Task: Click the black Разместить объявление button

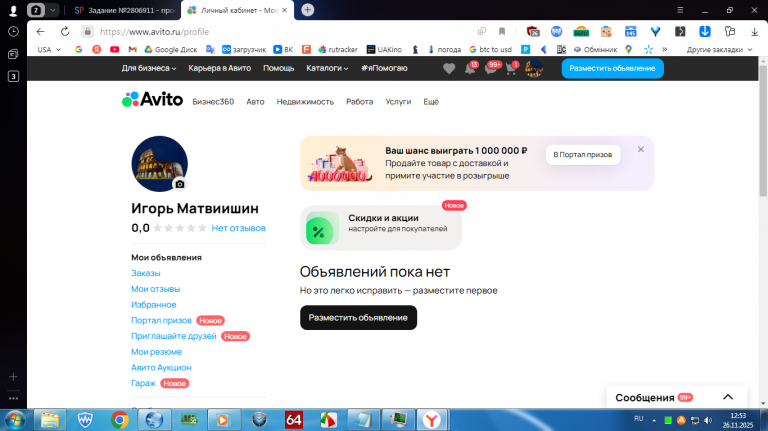Action: 358,317
